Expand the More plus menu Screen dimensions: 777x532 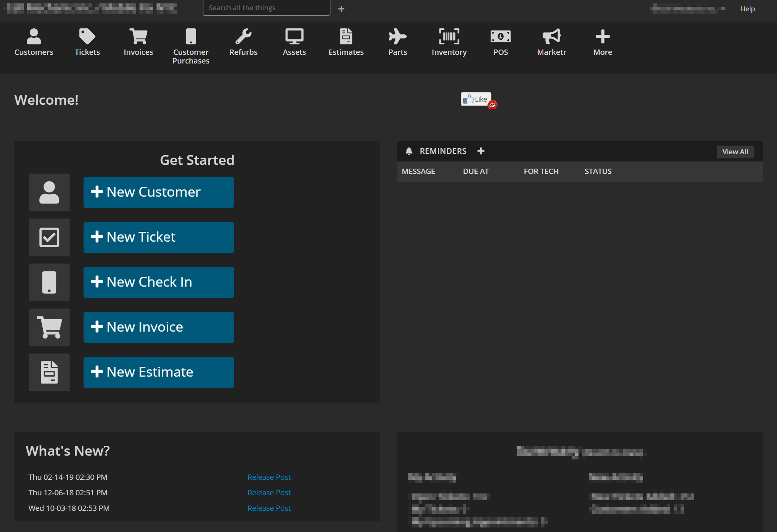pos(603,37)
